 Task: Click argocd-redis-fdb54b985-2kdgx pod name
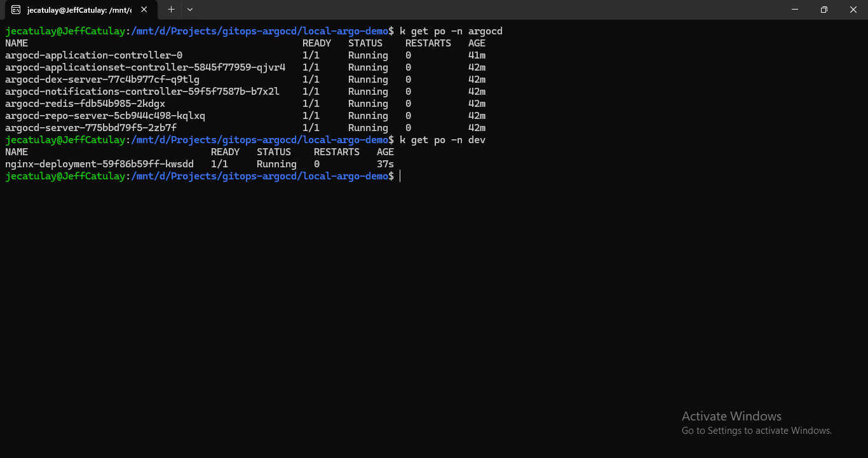(85, 104)
